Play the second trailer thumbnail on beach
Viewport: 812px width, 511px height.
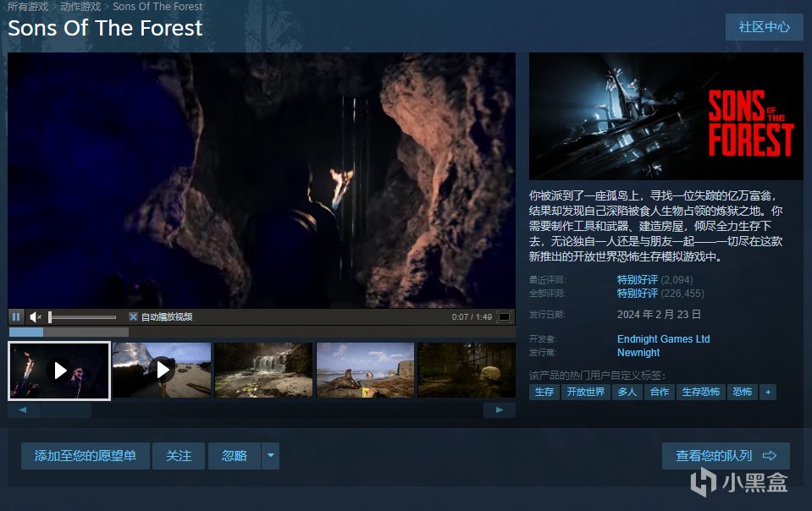click(x=162, y=370)
